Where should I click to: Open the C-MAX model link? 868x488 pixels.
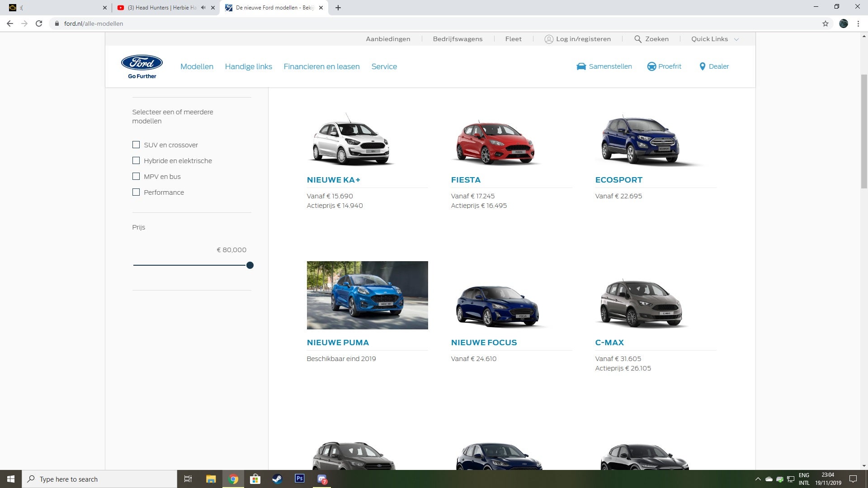[609, 343]
